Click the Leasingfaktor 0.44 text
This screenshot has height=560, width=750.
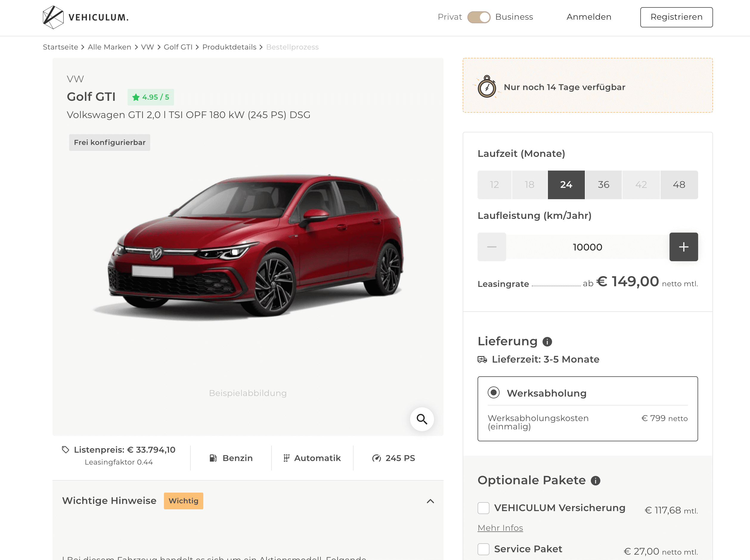(x=119, y=462)
